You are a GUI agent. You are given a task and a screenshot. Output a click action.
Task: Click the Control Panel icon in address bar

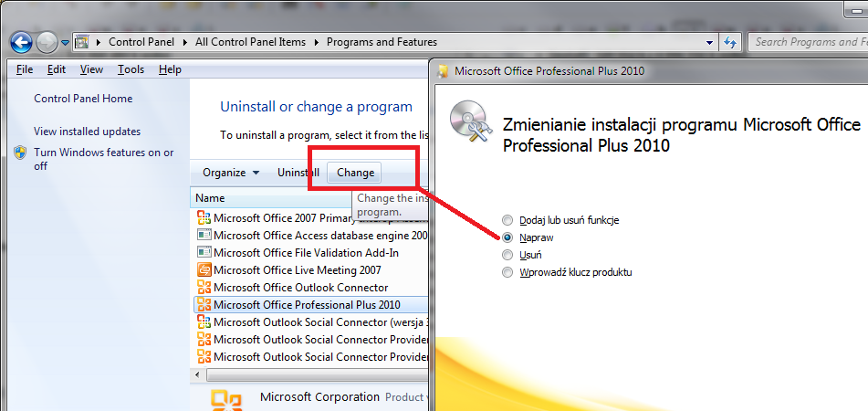pos(82,42)
